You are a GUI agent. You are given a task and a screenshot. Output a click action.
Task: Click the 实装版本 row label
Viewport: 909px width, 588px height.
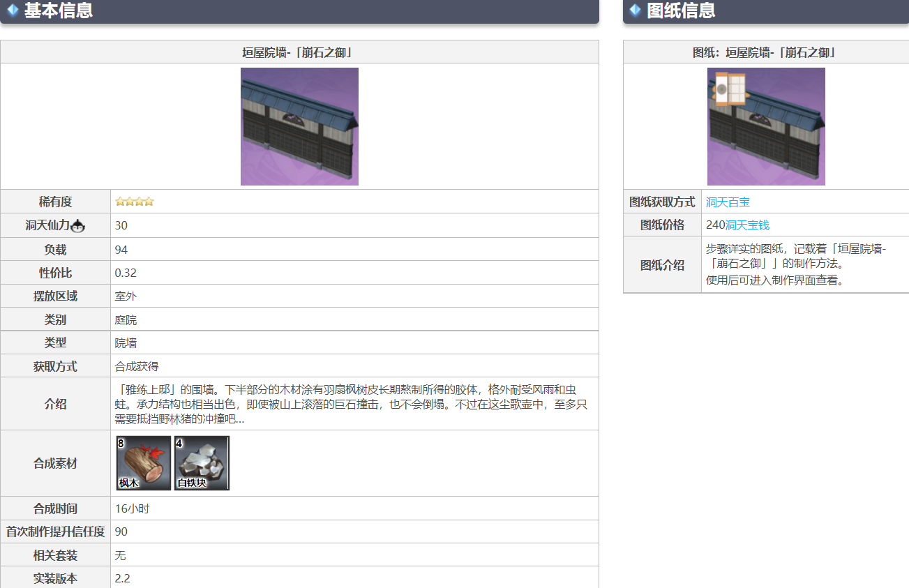click(56, 578)
